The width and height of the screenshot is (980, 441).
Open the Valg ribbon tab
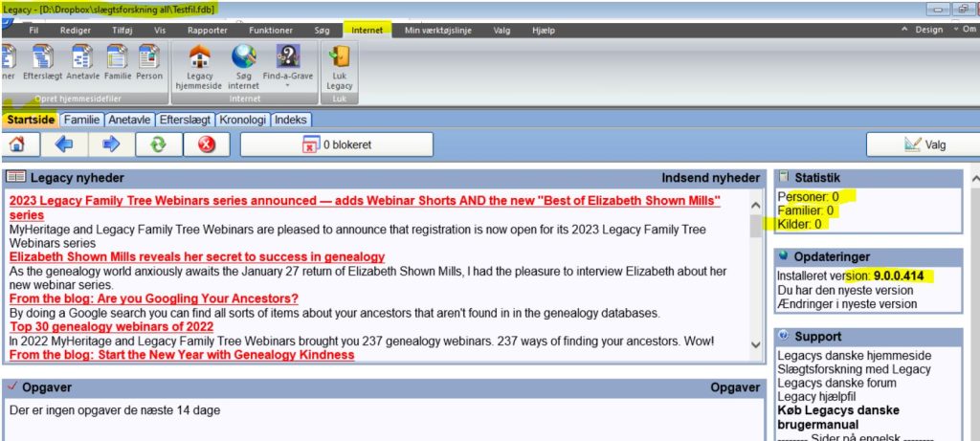click(x=501, y=30)
